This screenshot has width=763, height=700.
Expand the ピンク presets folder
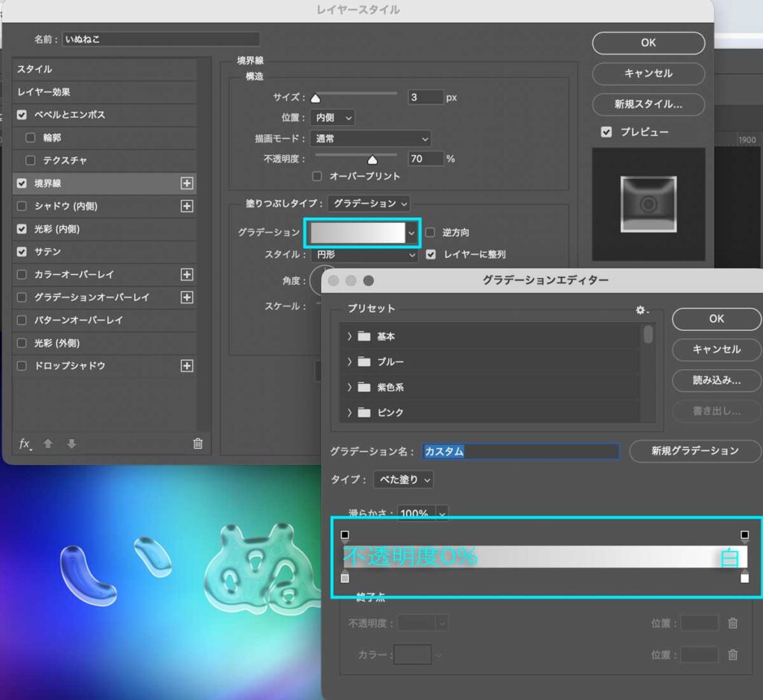pos(349,412)
